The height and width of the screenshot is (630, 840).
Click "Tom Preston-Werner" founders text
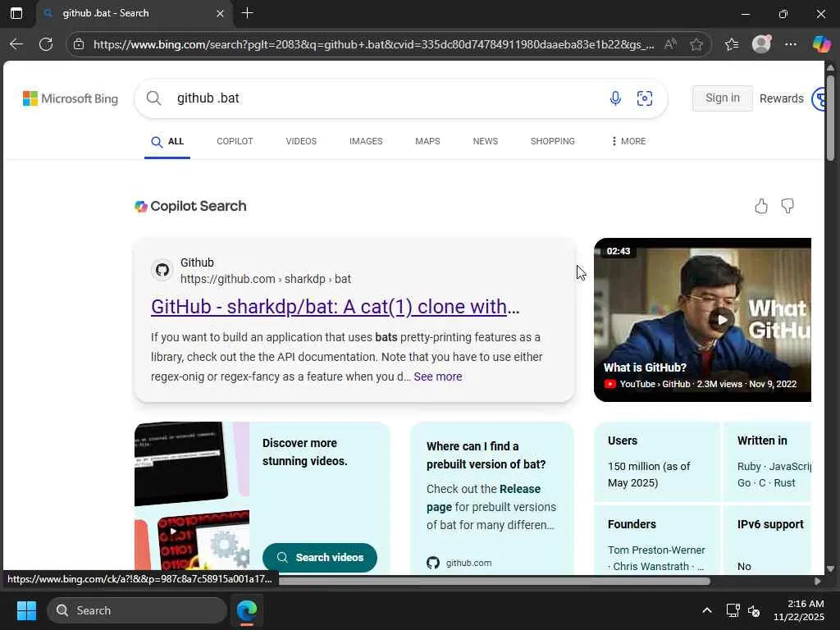point(656,550)
